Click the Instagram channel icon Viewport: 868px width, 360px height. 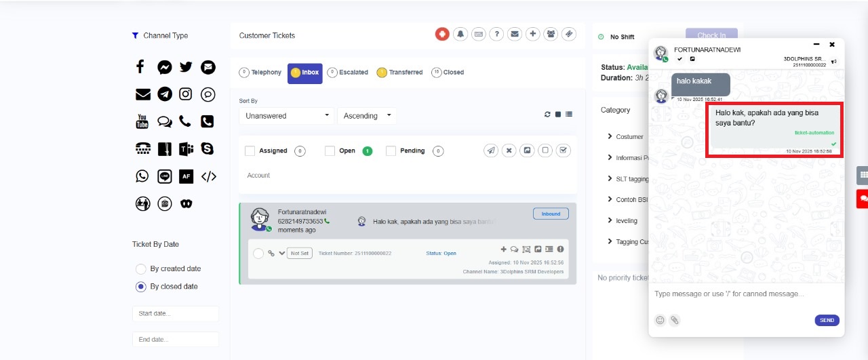pos(186,94)
